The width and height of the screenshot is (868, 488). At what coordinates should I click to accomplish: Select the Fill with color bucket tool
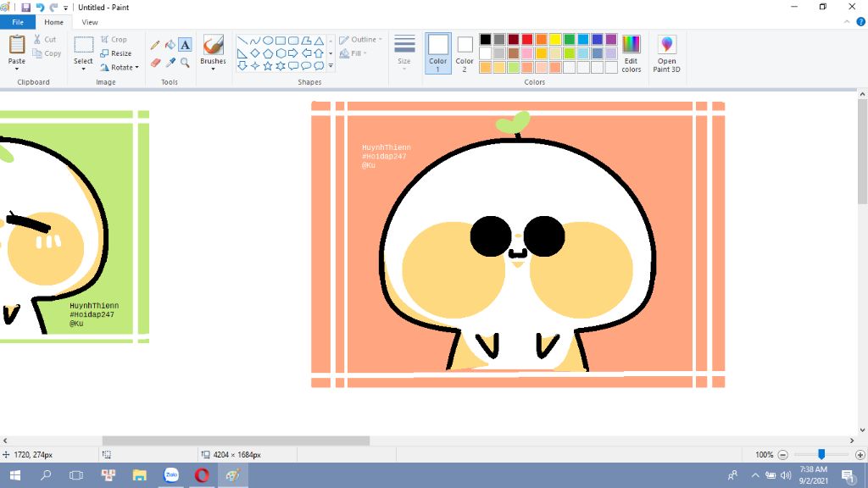tap(170, 45)
